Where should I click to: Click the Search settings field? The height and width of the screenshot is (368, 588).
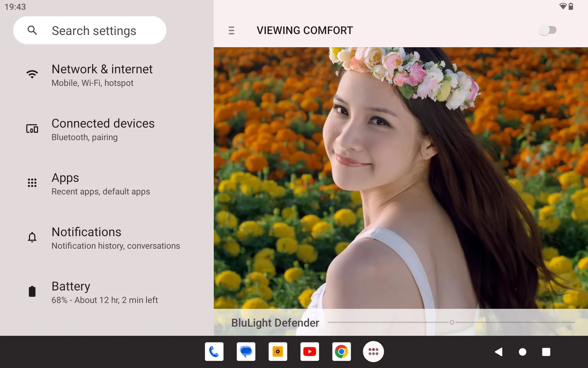tap(90, 30)
